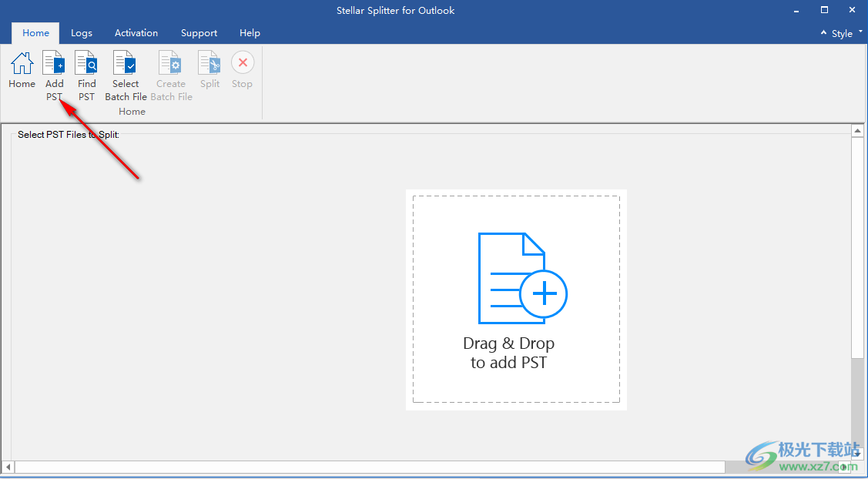Screen dimensions: 868x479
Task: Open the Help menu
Action: [250, 32]
